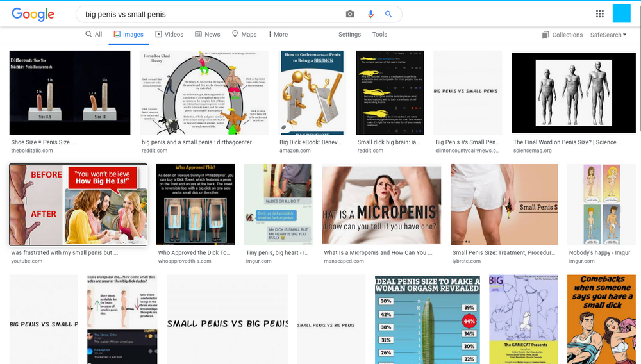641x364 pixels.
Task: Click 'Nobody's happy - Imgur' caption
Action: 600,253
